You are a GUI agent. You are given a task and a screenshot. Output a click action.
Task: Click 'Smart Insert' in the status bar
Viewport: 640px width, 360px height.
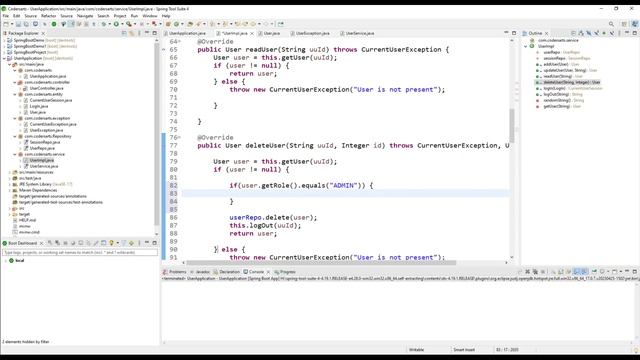point(464,350)
